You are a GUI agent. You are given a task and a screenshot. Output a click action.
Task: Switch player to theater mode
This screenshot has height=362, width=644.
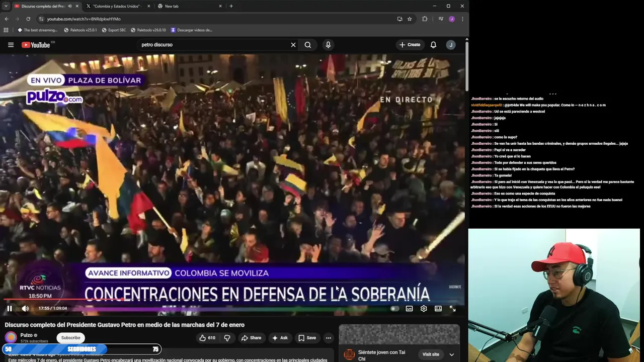[438, 309]
